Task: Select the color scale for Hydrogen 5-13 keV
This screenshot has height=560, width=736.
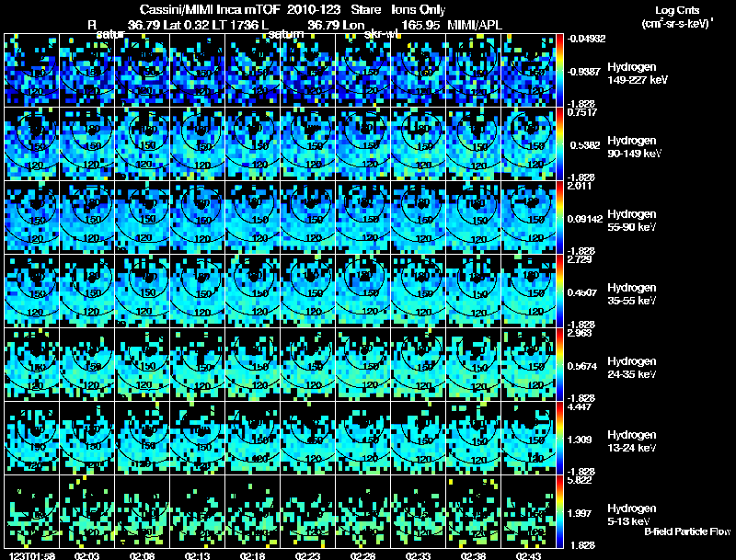Action: (559, 511)
